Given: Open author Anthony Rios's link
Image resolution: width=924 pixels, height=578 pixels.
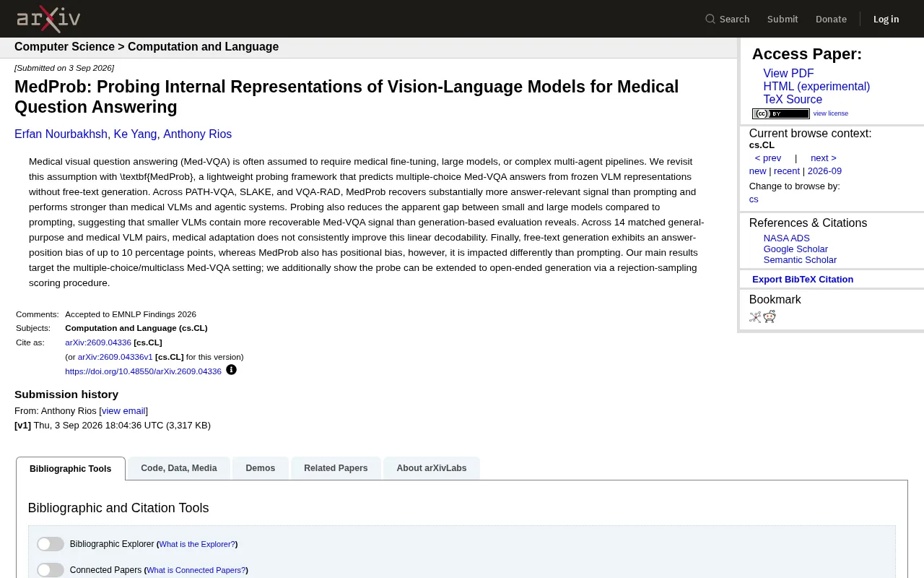Looking at the screenshot, I should [198, 134].
